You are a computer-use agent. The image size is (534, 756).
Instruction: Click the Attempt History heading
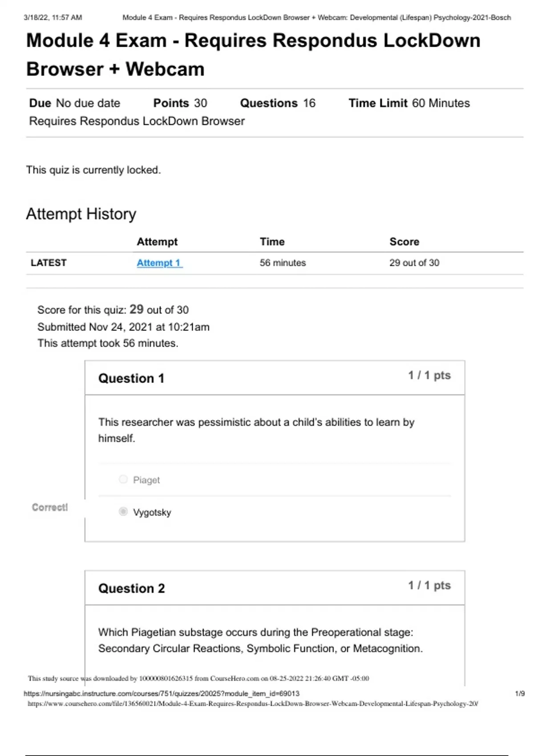click(x=81, y=214)
